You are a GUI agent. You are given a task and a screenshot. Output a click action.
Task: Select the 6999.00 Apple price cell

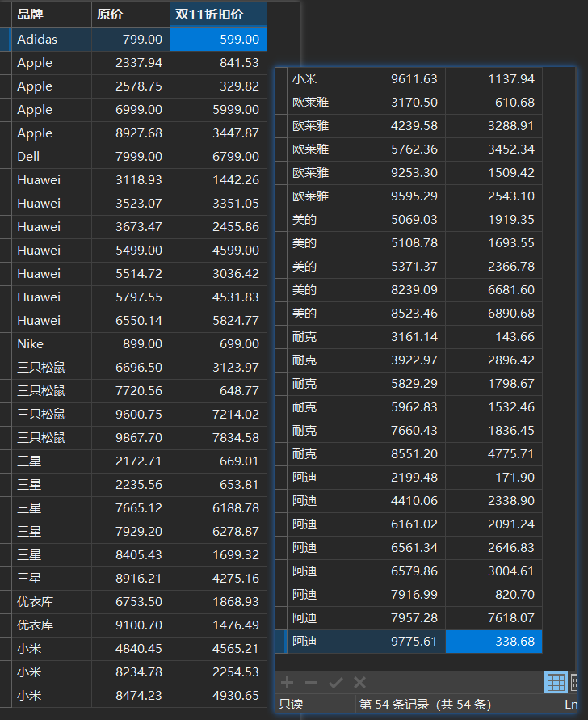point(131,110)
